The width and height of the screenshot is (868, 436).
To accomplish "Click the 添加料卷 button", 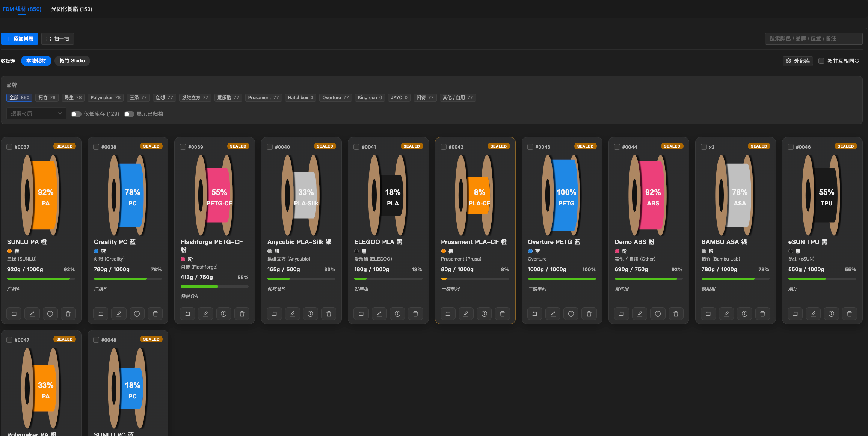I will pyautogui.click(x=20, y=39).
